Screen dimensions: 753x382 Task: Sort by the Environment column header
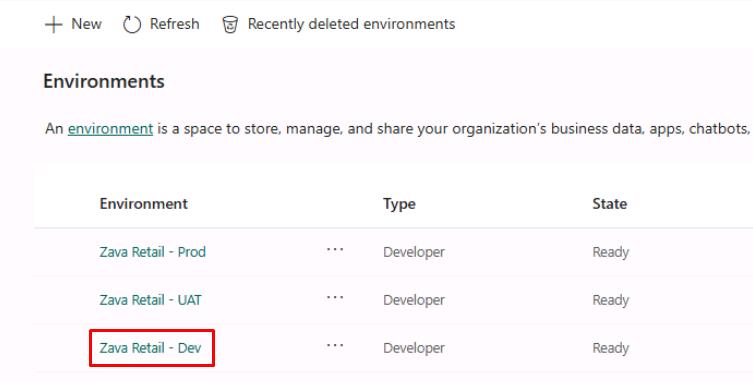click(x=144, y=204)
